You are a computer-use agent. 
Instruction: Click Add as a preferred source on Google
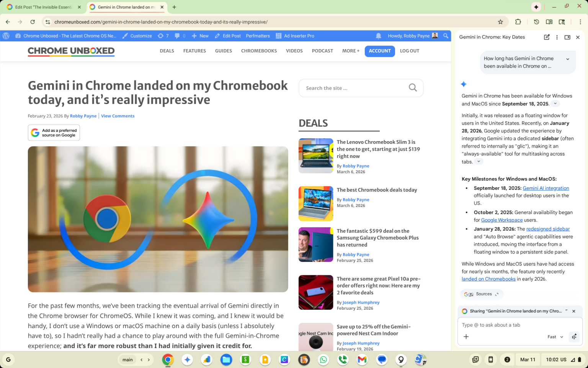point(54,133)
